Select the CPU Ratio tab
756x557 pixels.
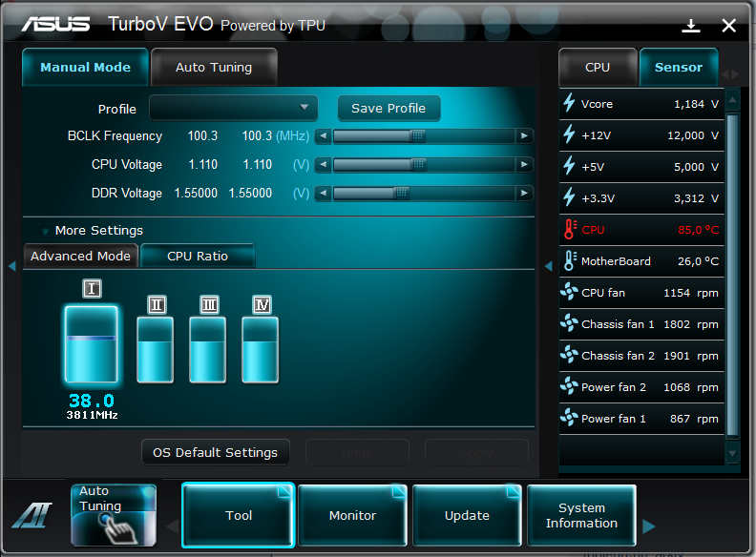pyautogui.click(x=198, y=256)
